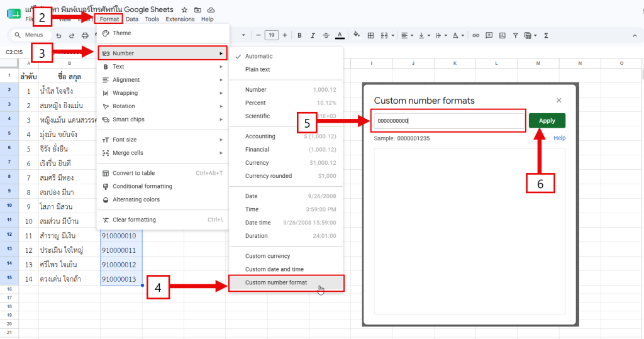
Task: Choose Custom date and time
Action: [286, 269]
